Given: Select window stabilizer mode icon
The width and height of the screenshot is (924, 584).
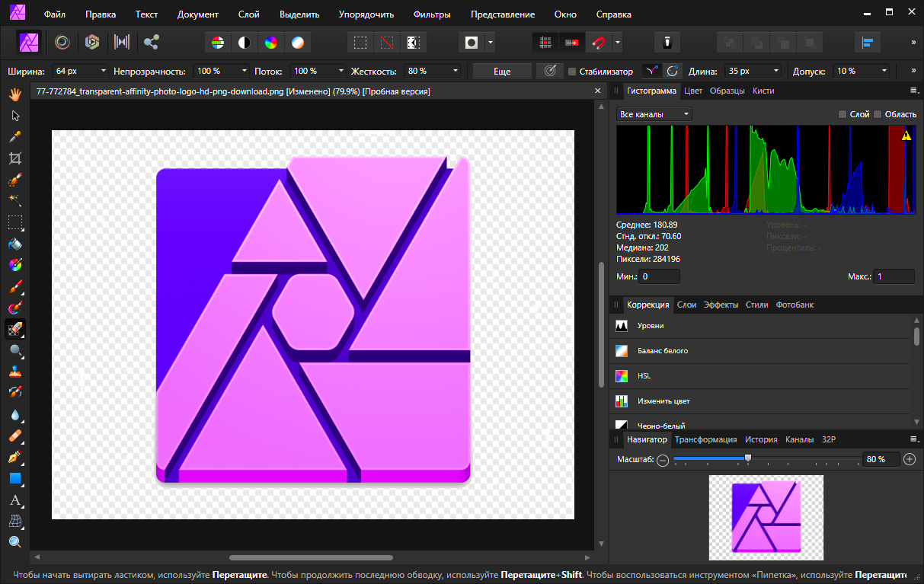Looking at the screenshot, I should [673, 71].
